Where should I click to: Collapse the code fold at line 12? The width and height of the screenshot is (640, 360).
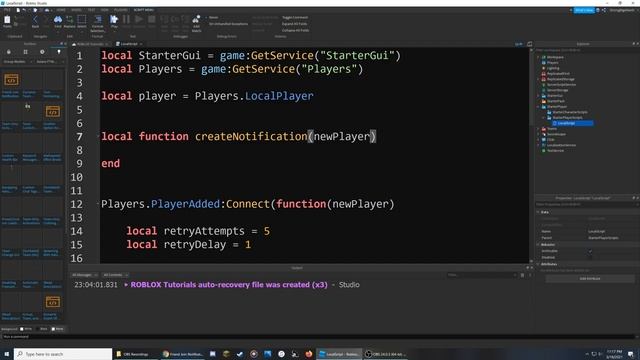(x=99, y=204)
